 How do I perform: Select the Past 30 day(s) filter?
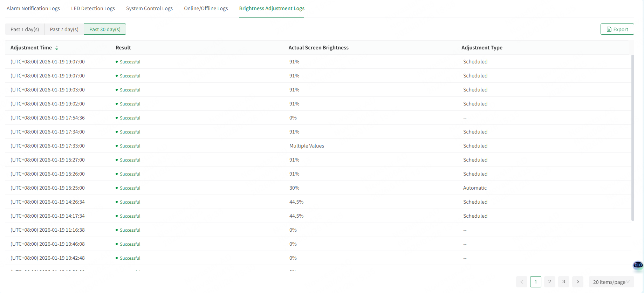click(x=105, y=29)
